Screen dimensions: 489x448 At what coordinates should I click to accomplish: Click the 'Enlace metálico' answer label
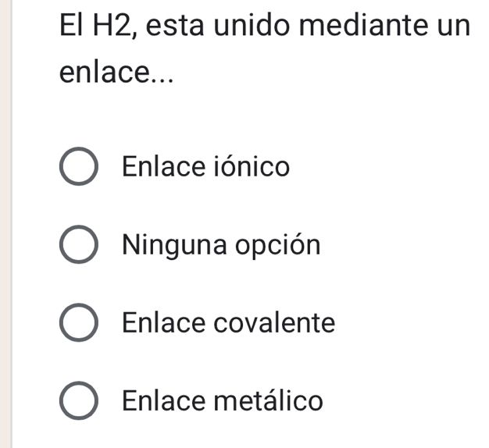pos(223,401)
